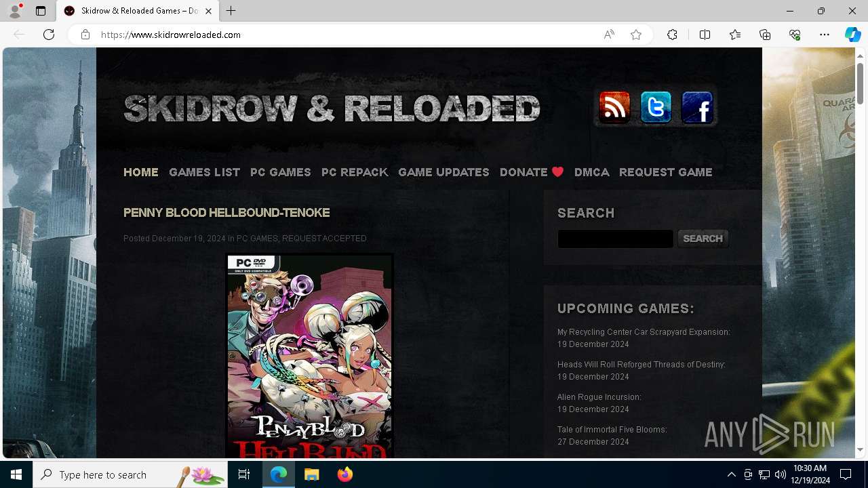The height and width of the screenshot is (488, 868).
Task: Click the SKIDROW & RELOADED site logo
Action: click(x=332, y=108)
